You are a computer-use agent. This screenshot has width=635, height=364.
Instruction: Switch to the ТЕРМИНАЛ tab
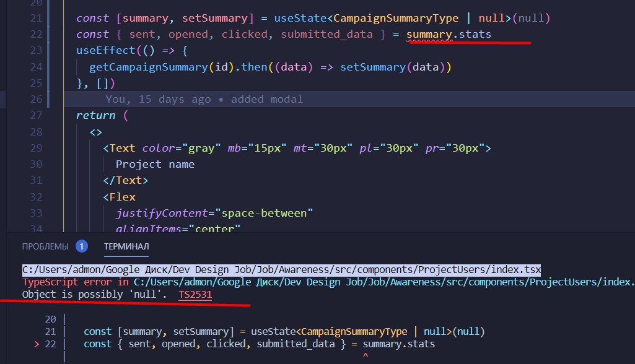(126, 246)
